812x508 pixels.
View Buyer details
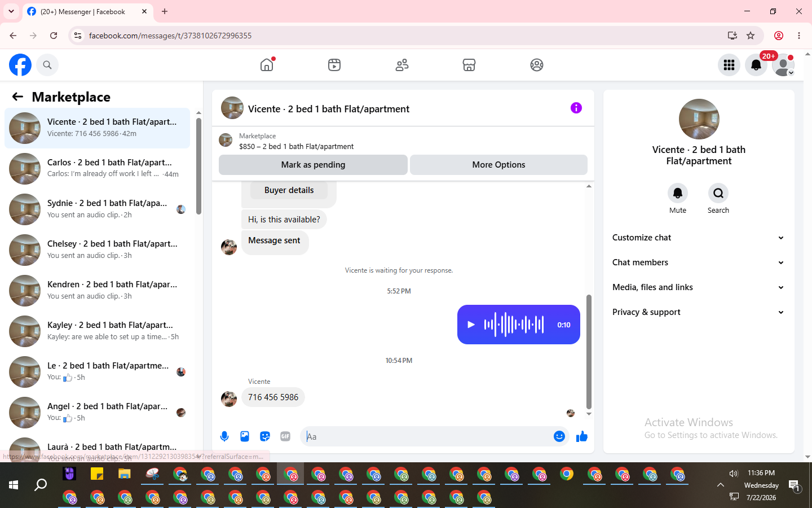click(x=289, y=190)
